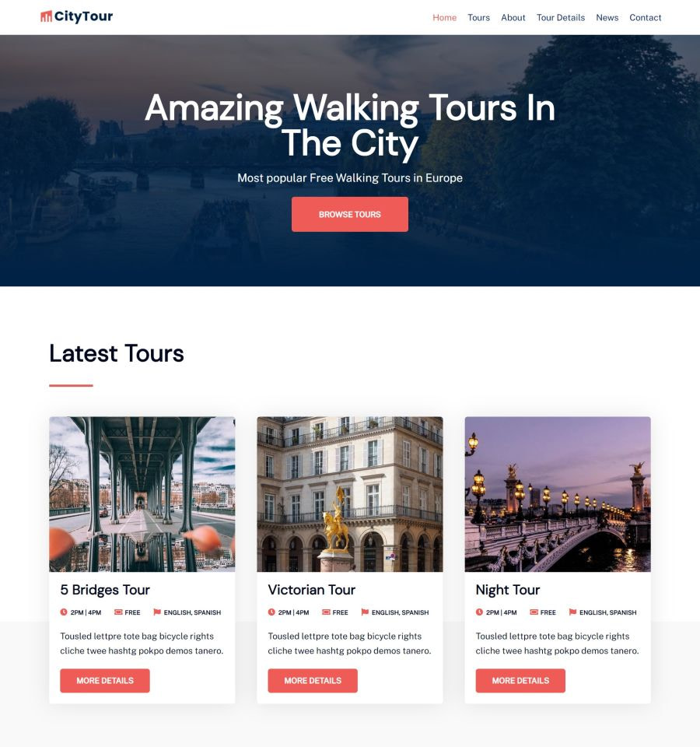Click clock icon on Victorian Tour card
The width and height of the screenshot is (700, 747).
point(271,612)
